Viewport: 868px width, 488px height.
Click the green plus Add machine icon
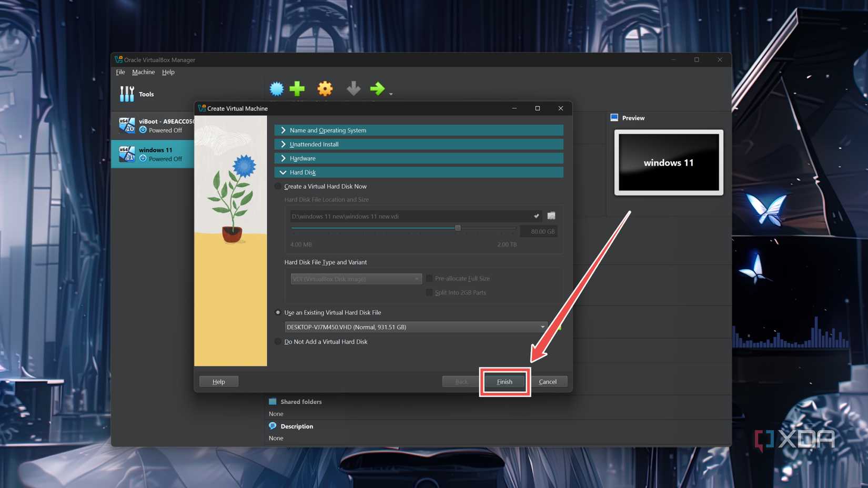click(x=297, y=89)
